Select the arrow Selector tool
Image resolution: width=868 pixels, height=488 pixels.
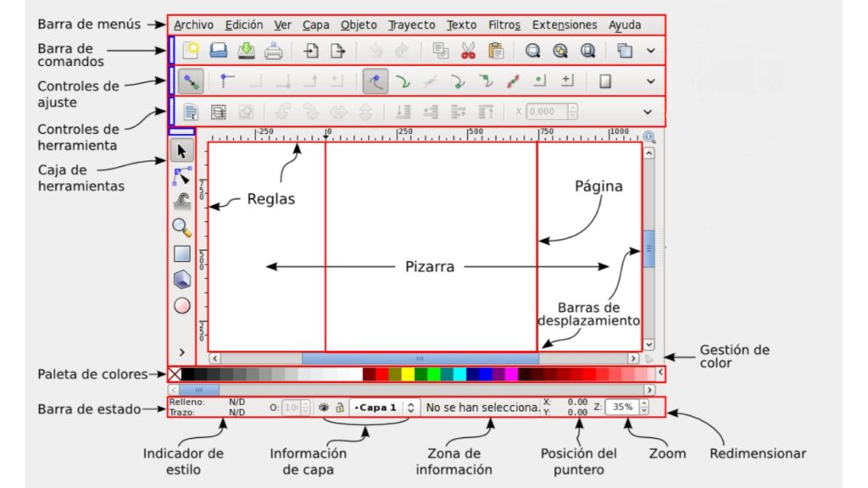click(182, 151)
